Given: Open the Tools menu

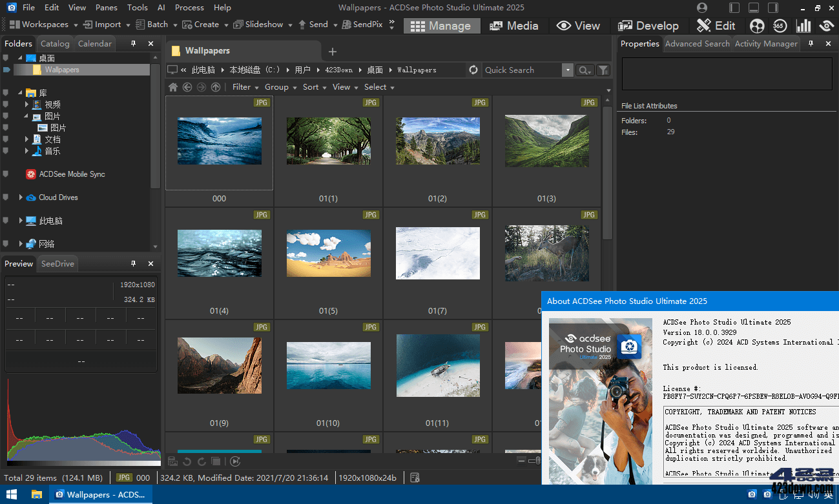Looking at the screenshot, I should (x=136, y=7).
